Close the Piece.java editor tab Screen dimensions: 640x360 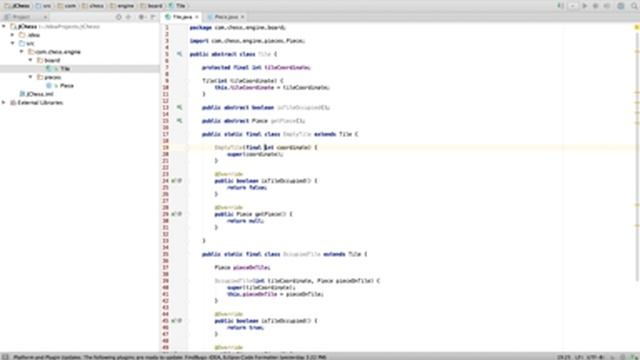pyautogui.click(x=242, y=17)
